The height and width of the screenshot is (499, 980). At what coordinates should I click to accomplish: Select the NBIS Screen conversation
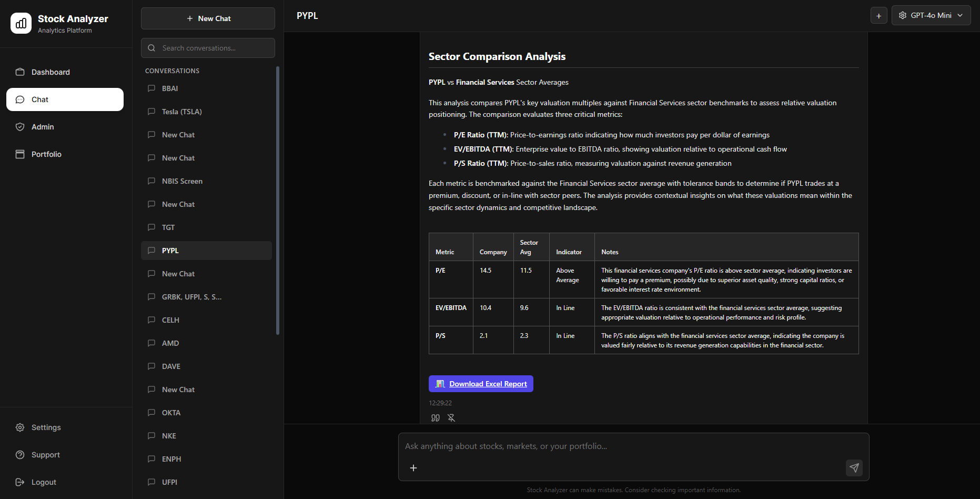(182, 181)
